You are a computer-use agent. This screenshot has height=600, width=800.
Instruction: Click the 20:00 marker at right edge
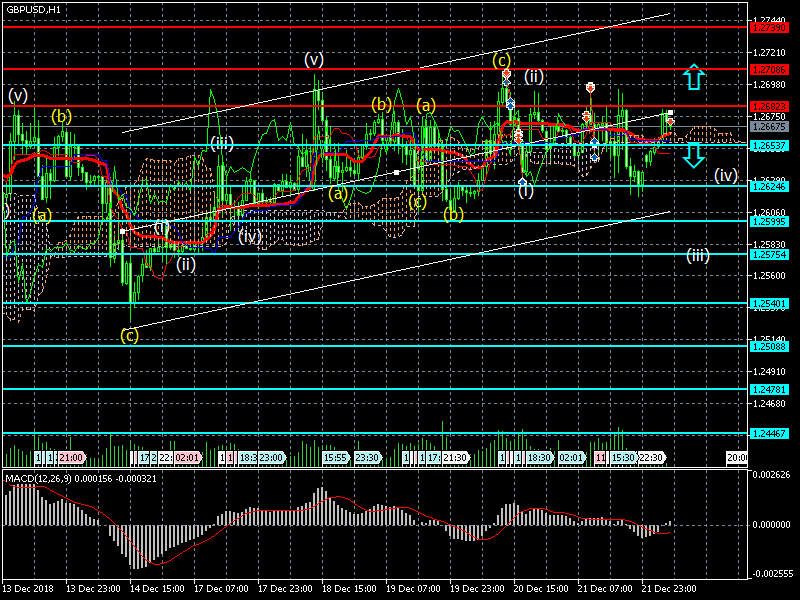tap(736, 457)
